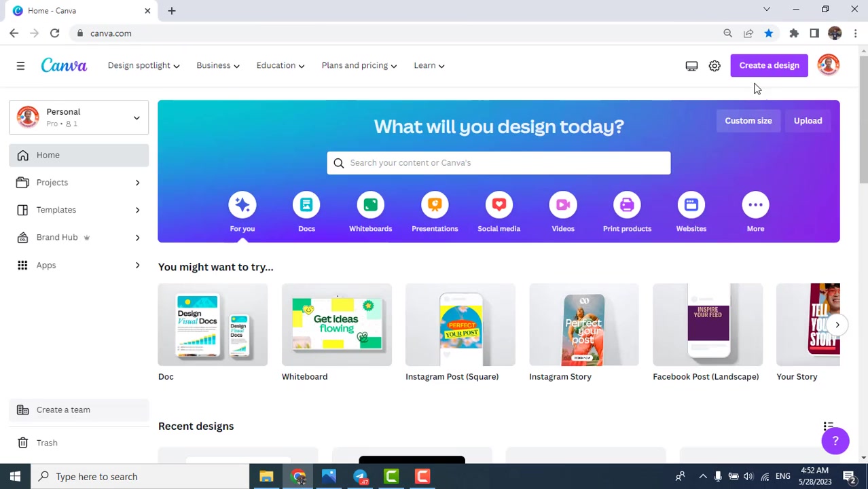Open Print products category icon
Screen dimensions: 868x489
point(626,204)
